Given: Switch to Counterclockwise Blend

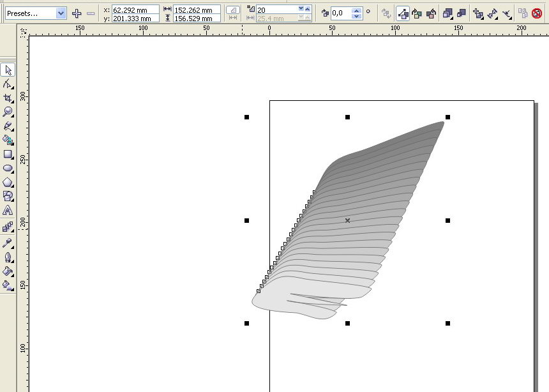Looking at the screenshot, I should coord(431,13).
